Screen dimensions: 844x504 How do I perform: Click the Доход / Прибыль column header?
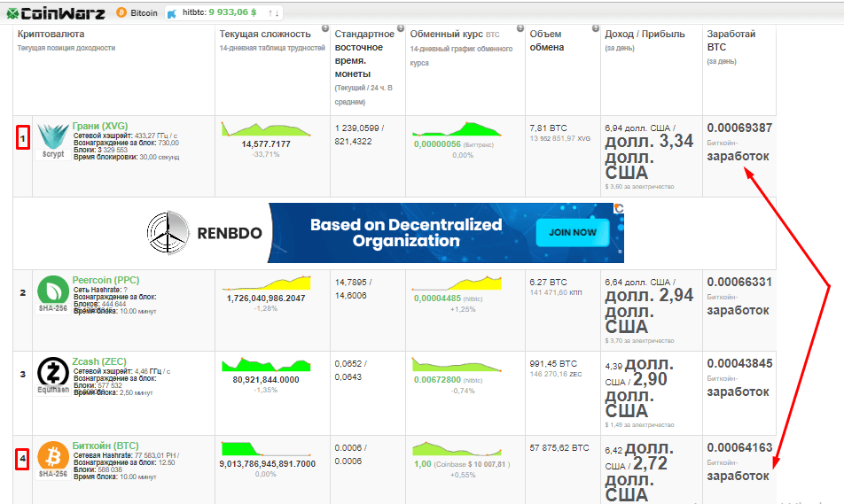pyautogui.click(x=645, y=34)
